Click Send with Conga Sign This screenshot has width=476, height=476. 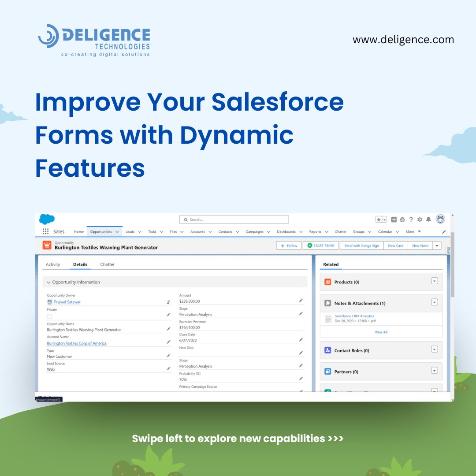(361, 245)
